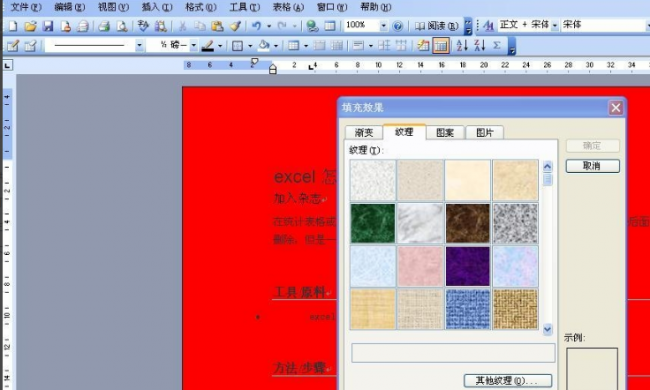Choose the purple mesh texture

(x=468, y=266)
